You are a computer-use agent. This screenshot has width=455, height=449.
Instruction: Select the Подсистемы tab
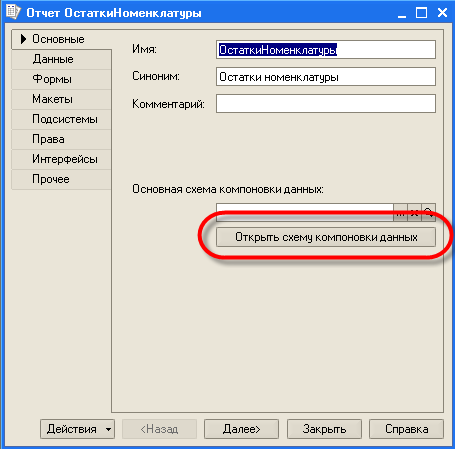pos(61,119)
